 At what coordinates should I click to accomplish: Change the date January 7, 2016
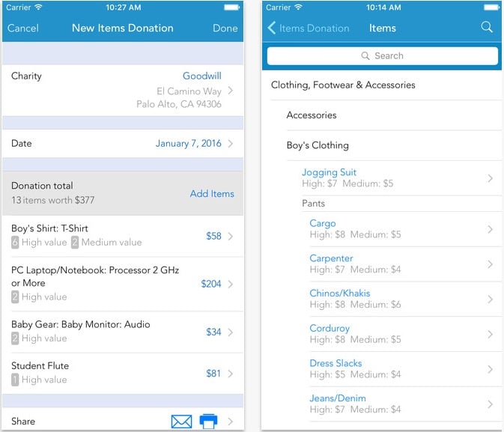tap(189, 143)
